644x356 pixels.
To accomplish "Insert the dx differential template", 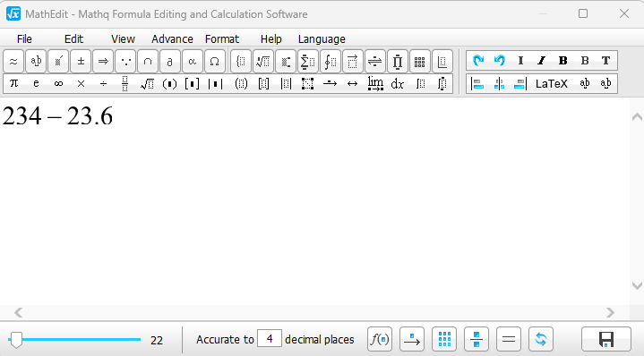I will point(397,84).
